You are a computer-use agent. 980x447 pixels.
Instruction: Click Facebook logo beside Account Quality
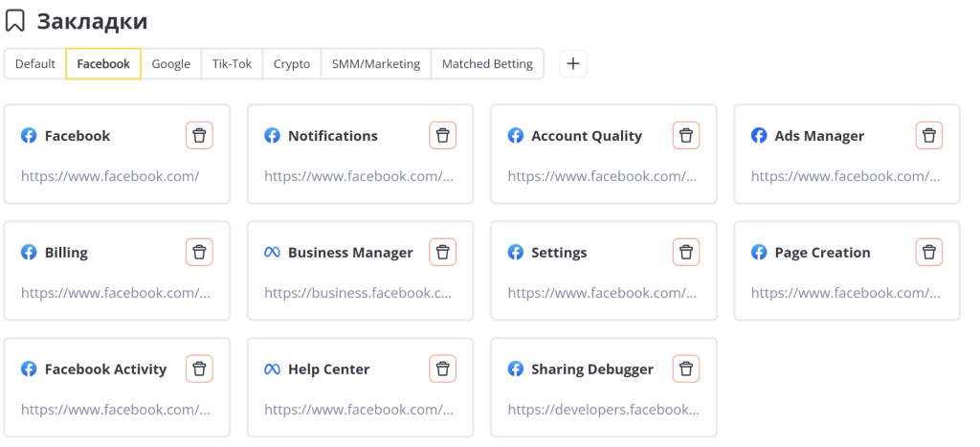click(516, 135)
